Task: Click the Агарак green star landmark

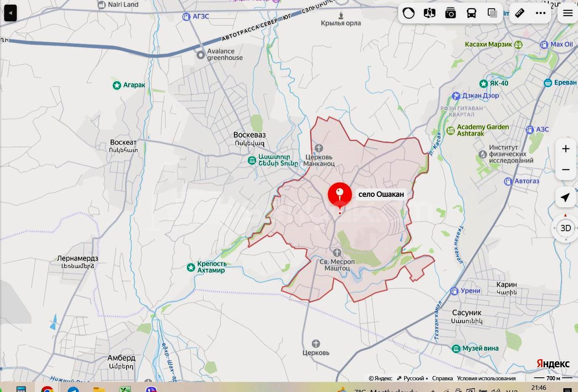Action: 116,85
